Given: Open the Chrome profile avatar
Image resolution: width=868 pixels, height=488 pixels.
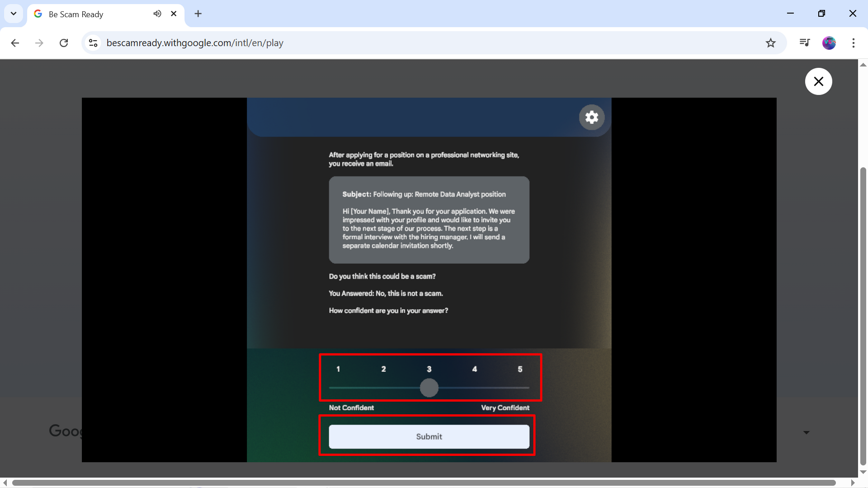Looking at the screenshot, I should [829, 43].
